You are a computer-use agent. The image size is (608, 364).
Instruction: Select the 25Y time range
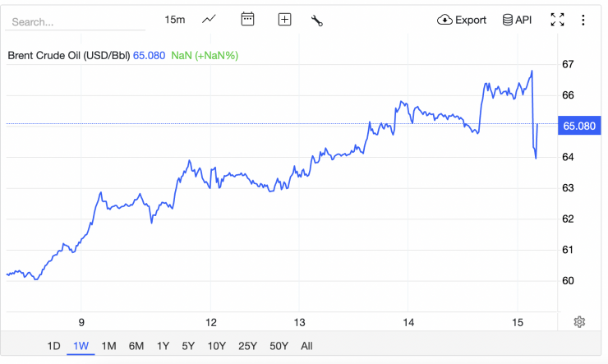tap(246, 346)
